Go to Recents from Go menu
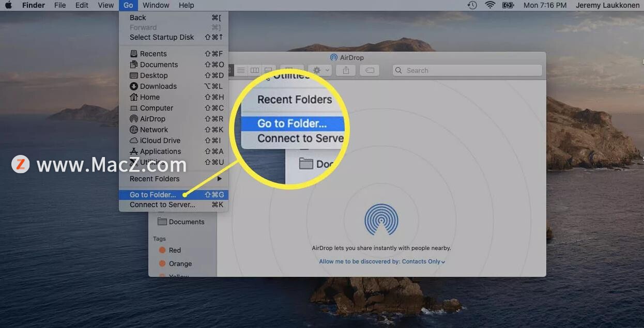644x328 pixels. tap(174, 54)
